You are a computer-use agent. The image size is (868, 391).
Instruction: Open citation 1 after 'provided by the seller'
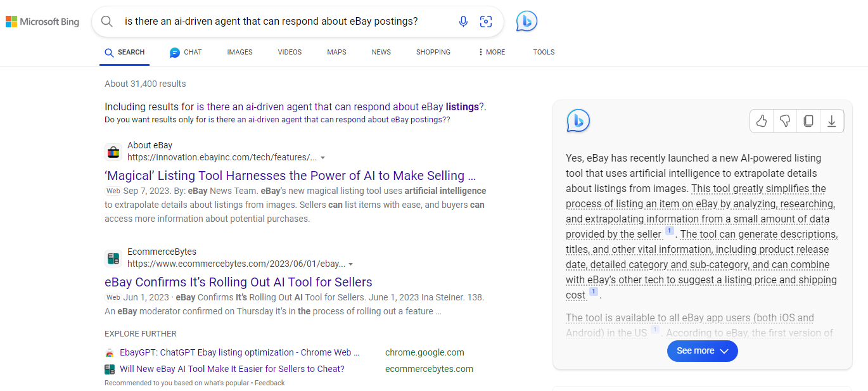pyautogui.click(x=670, y=231)
